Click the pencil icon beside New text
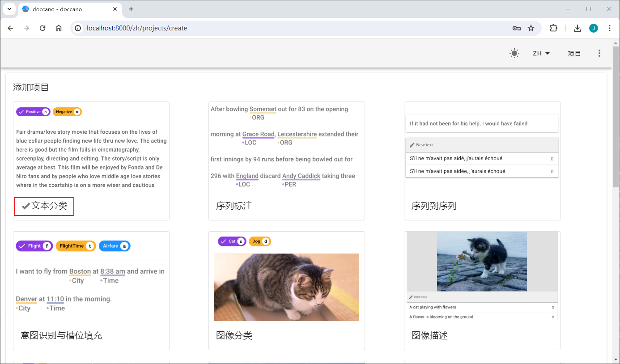The image size is (620, 364). click(x=412, y=144)
